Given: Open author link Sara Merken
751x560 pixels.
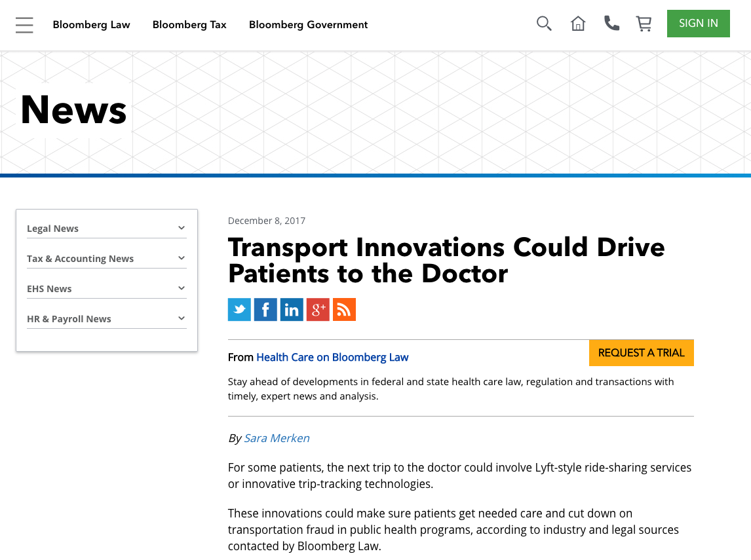Looking at the screenshot, I should click(x=277, y=438).
